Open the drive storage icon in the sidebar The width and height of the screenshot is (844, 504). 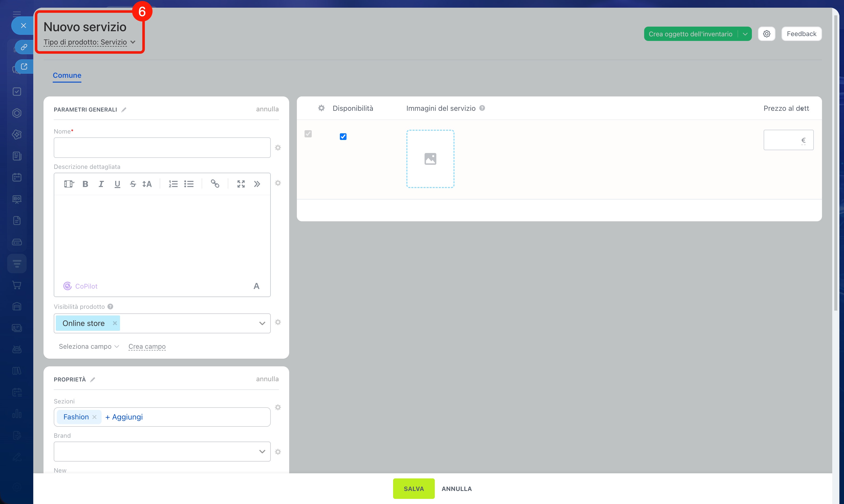pos(17,242)
